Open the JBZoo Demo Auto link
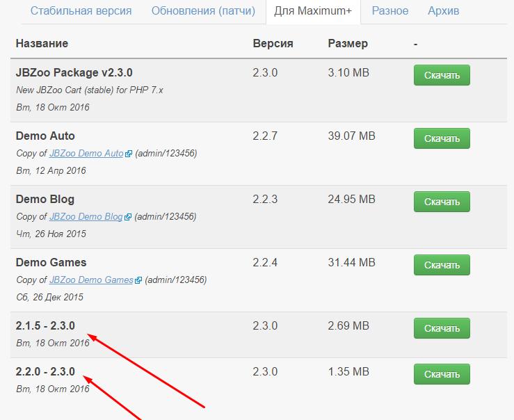Screen dimensions: 514x420 [x=86, y=153]
